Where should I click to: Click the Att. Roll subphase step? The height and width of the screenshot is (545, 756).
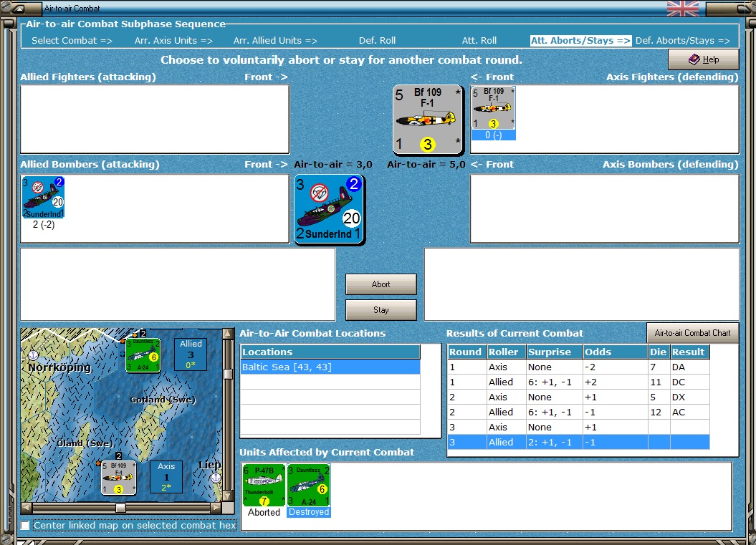tap(479, 41)
